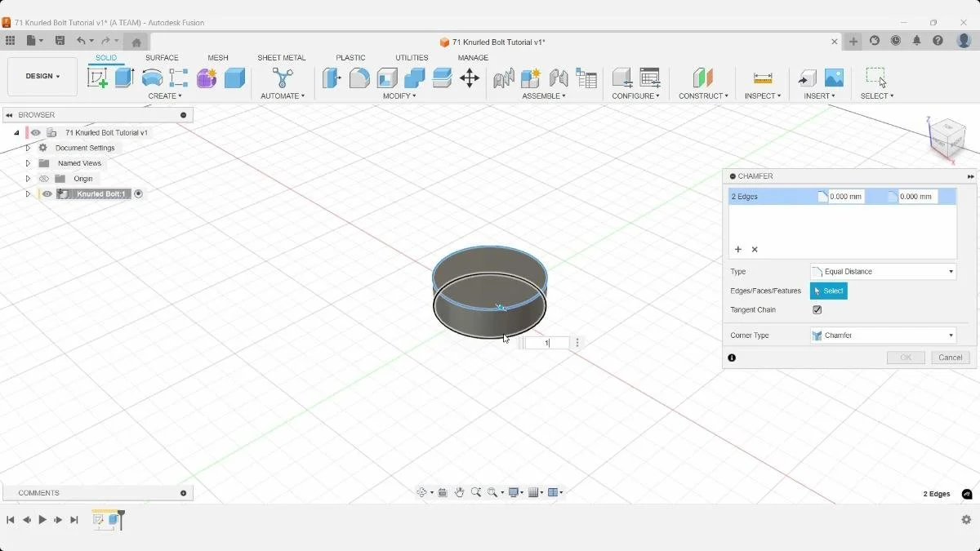Select the Create Sketch tool

coord(97,78)
